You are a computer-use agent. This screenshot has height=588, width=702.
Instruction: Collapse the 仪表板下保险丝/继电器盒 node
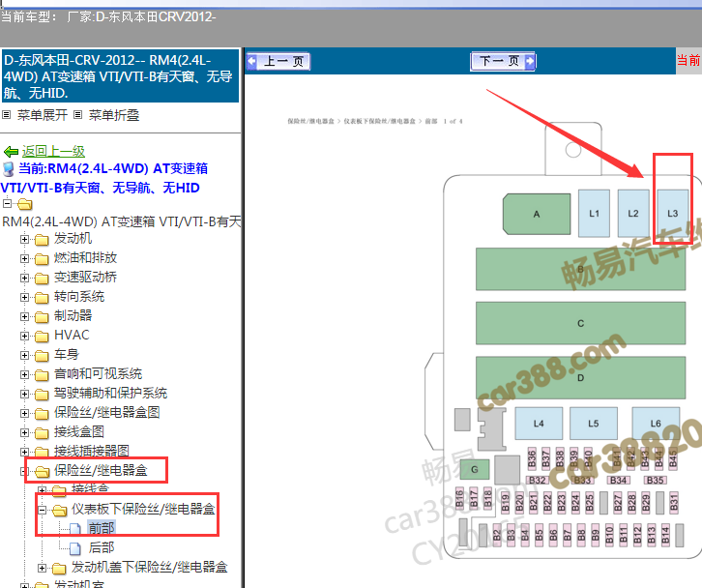pos(42,510)
